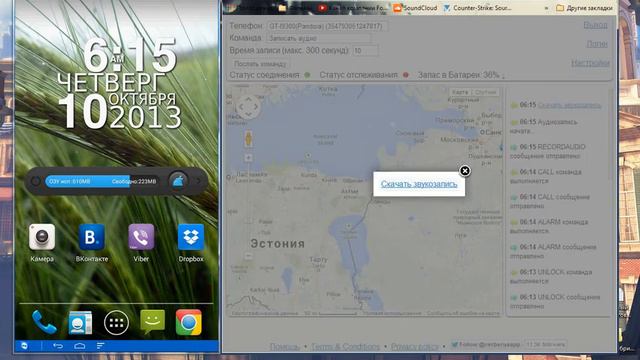Viewport: 640px width, 360px height.
Task: Open the Dropbox app icon
Action: tap(191, 237)
